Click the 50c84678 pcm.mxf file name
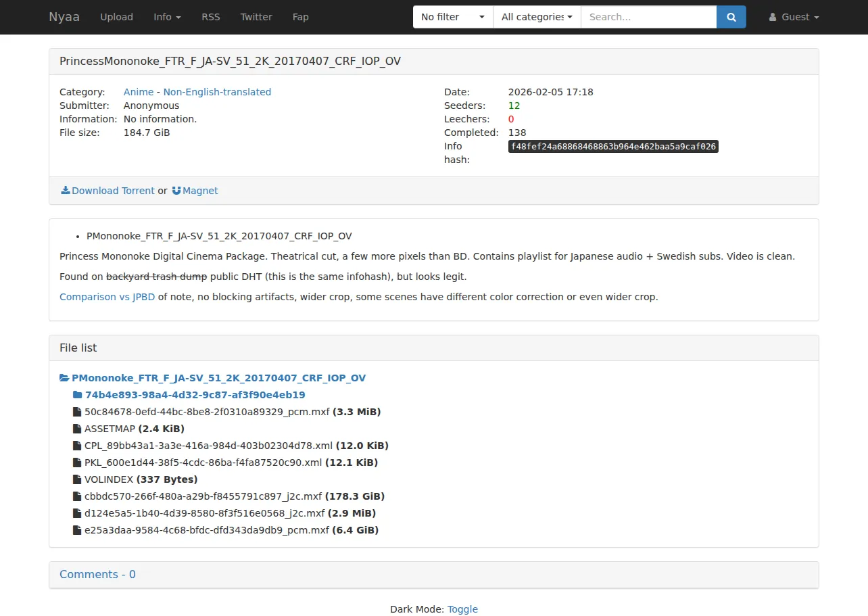This screenshot has height=616, width=868. (x=207, y=412)
